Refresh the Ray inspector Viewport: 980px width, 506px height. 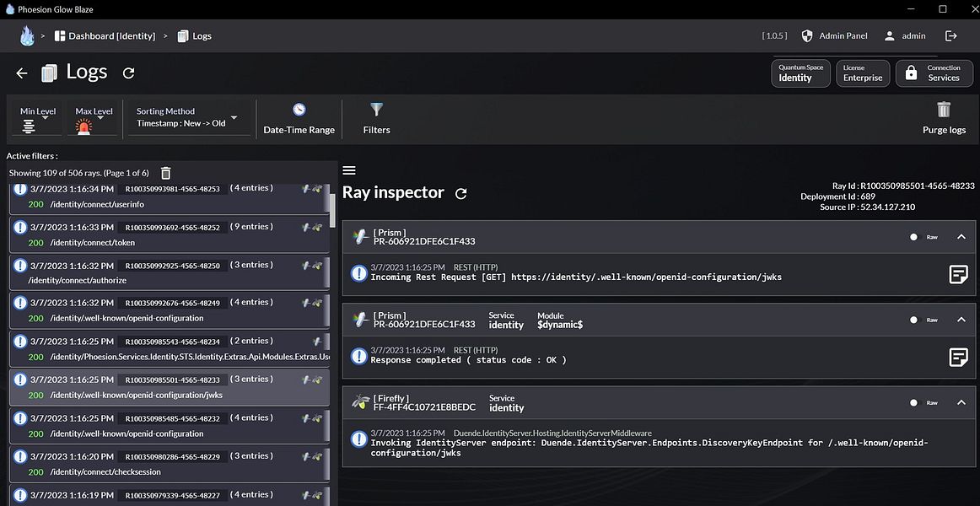pyautogui.click(x=460, y=193)
